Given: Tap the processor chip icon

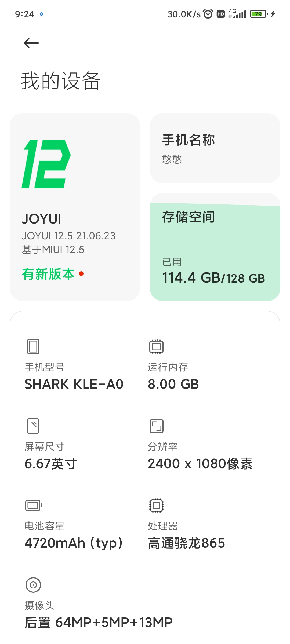Looking at the screenshot, I should pos(156,506).
